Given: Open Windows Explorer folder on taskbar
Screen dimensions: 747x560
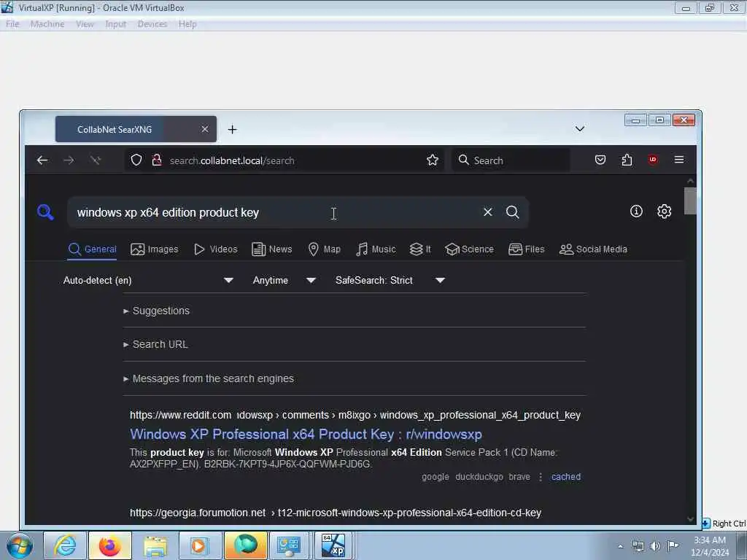Looking at the screenshot, I should 155,545.
